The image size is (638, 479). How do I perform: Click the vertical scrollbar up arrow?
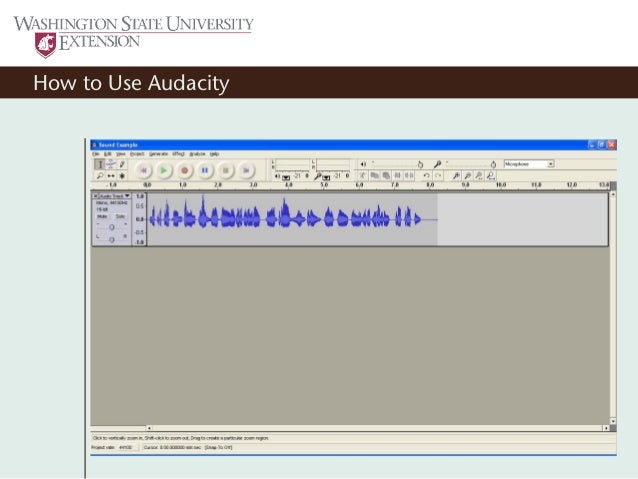pos(613,195)
